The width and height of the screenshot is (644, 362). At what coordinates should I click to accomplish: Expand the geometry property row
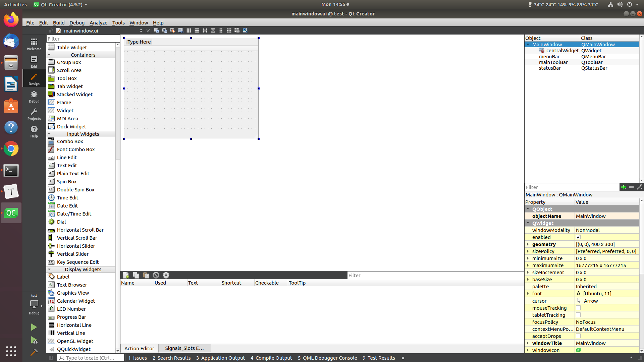[x=528, y=244]
